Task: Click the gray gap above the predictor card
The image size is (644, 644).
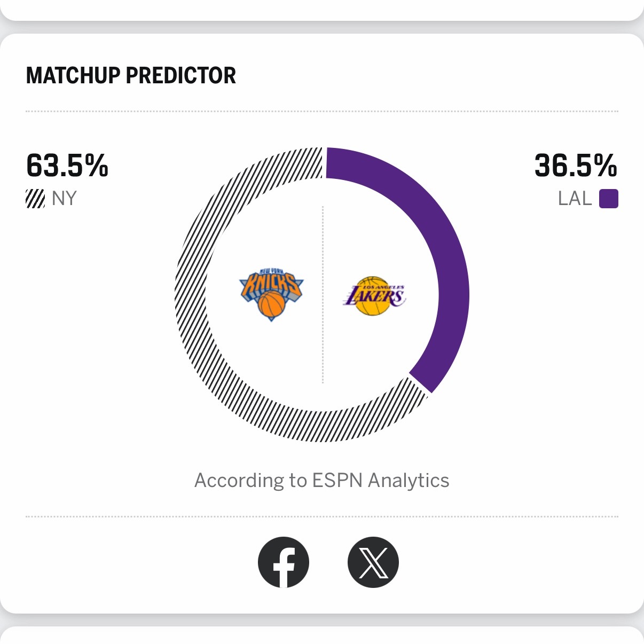Action: pyautogui.click(x=322, y=28)
